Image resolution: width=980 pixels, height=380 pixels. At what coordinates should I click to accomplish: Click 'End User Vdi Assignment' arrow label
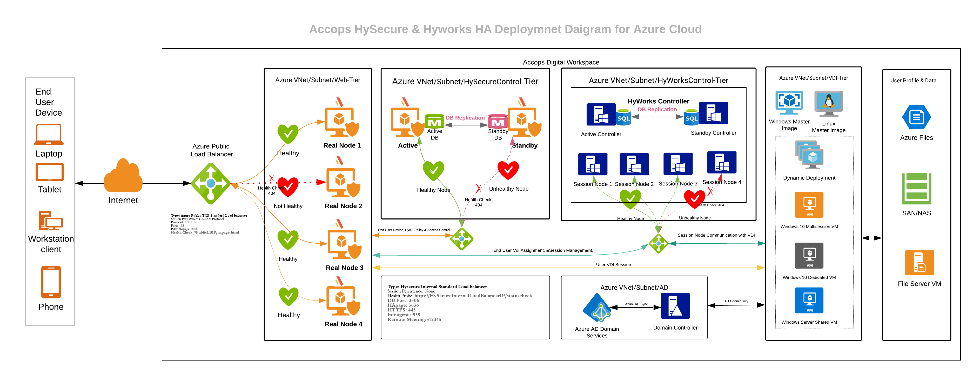tap(543, 250)
